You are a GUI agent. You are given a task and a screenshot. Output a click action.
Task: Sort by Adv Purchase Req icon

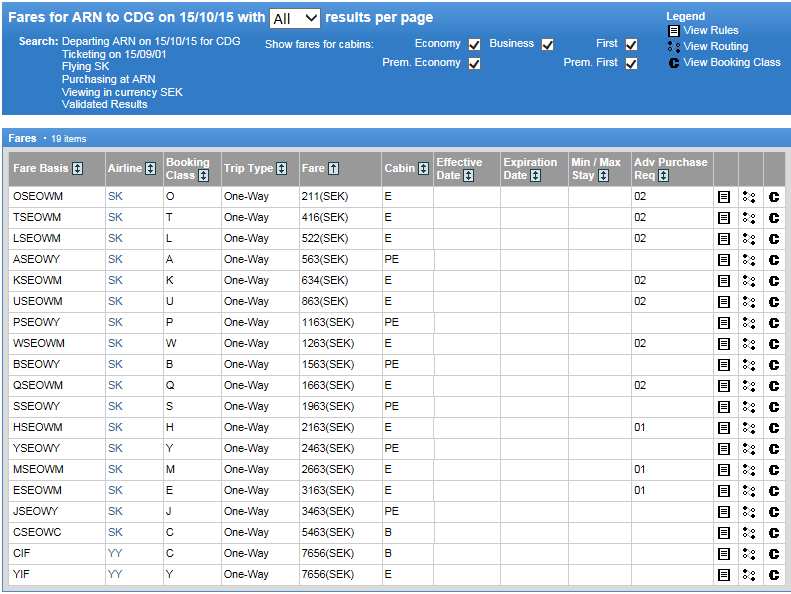coord(664,176)
